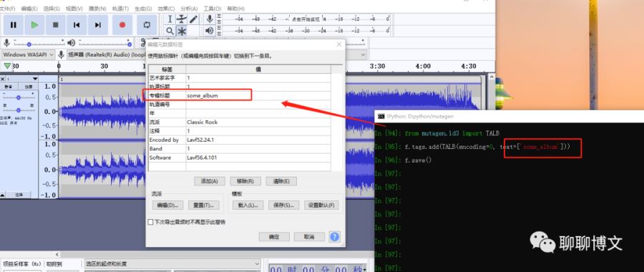The width and height of the screenshot is (644, 272).
Task: Open the 效果(C) Effect menu
Action: pyautogui.click(x=166, y=9)
